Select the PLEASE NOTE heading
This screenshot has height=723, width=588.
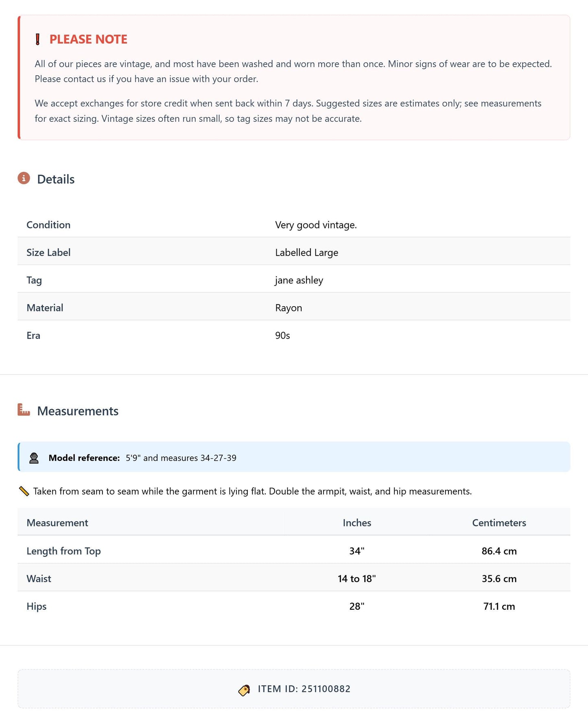[88, 39]
